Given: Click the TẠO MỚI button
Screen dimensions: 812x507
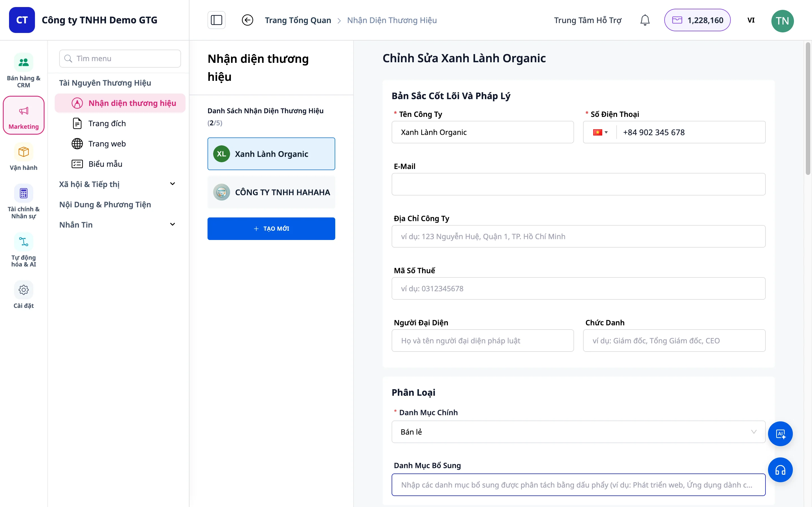Looking at the screenshot, I should click(271, 229).
